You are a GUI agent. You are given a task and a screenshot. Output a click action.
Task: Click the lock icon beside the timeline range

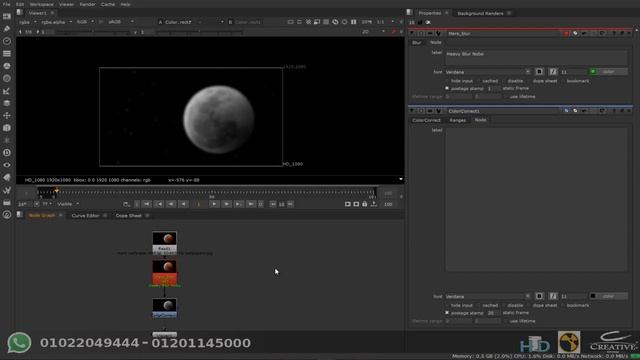364,204
